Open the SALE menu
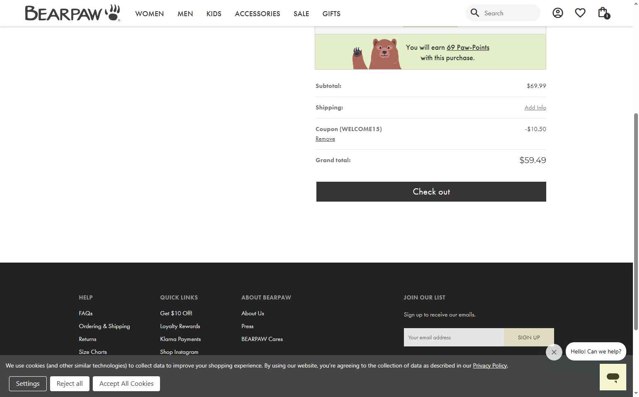Image resolution: width=639 pixels, height=397 pixels. pyautogui.click(x=301, y=14)
